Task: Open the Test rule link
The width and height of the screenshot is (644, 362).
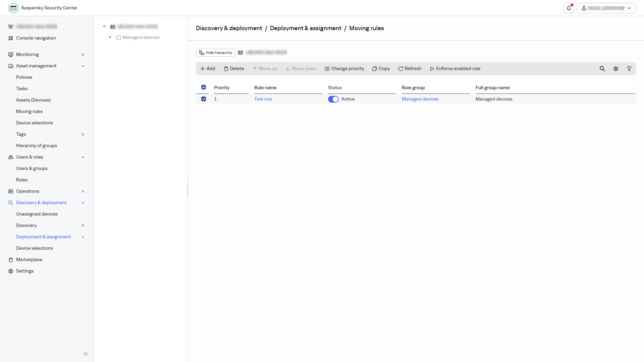Action: click(263, 99)
